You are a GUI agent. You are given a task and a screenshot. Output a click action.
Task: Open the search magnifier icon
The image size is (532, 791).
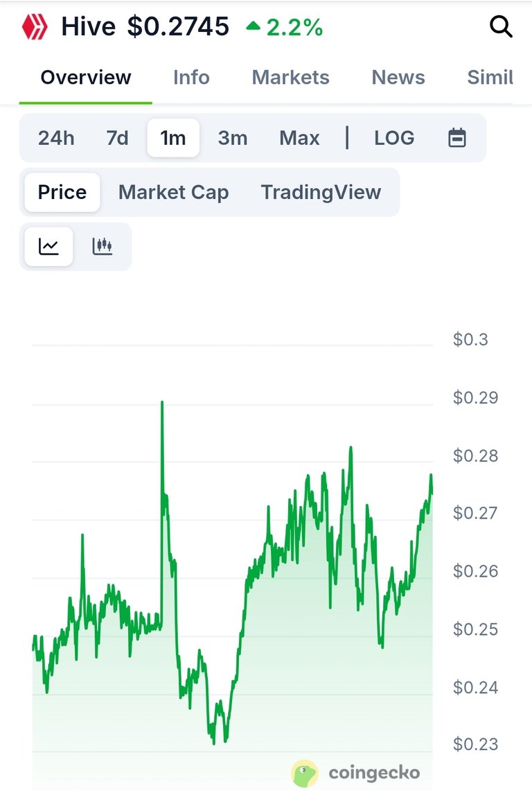pyautogui.click(x=501, y=27)
